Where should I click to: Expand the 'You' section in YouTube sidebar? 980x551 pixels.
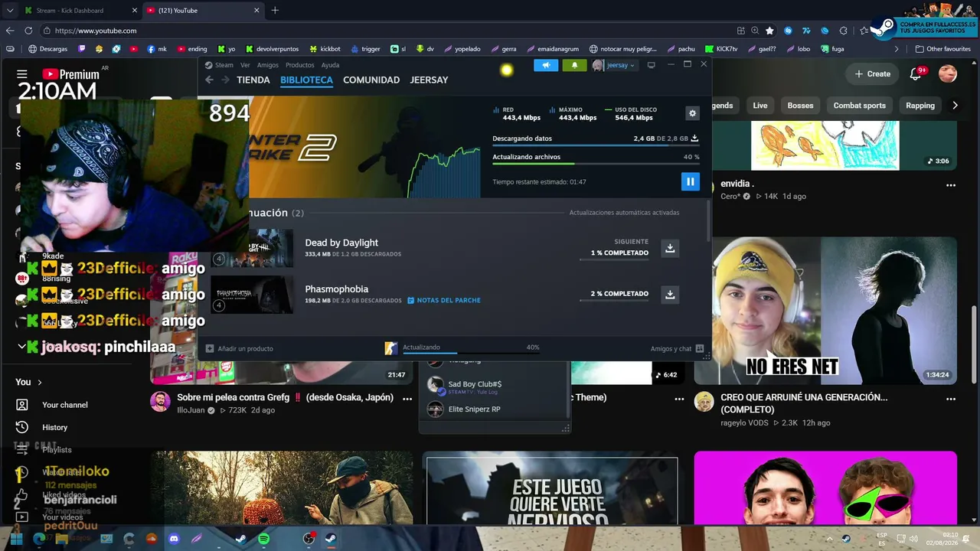point(28,382)
